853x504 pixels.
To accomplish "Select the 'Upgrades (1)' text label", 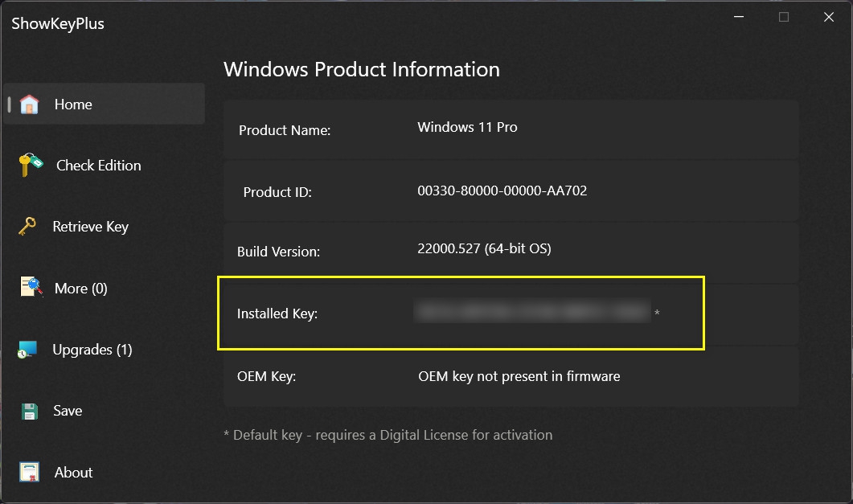I will 92,350.
